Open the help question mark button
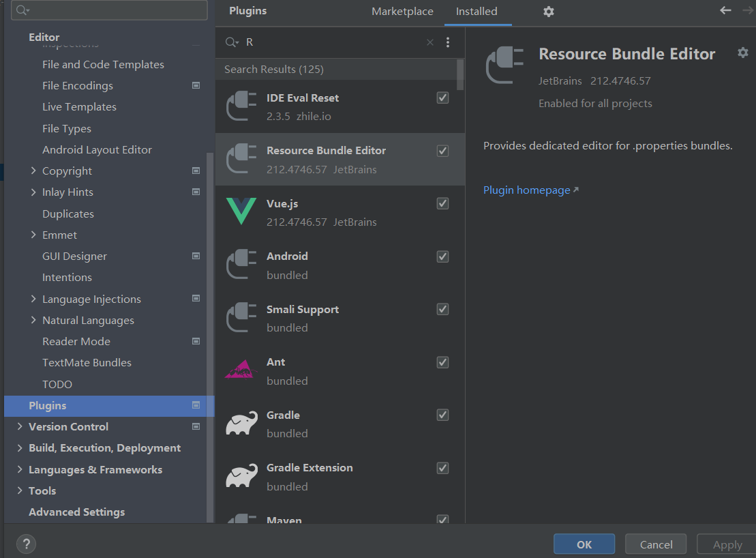 [x=26, y=544]
